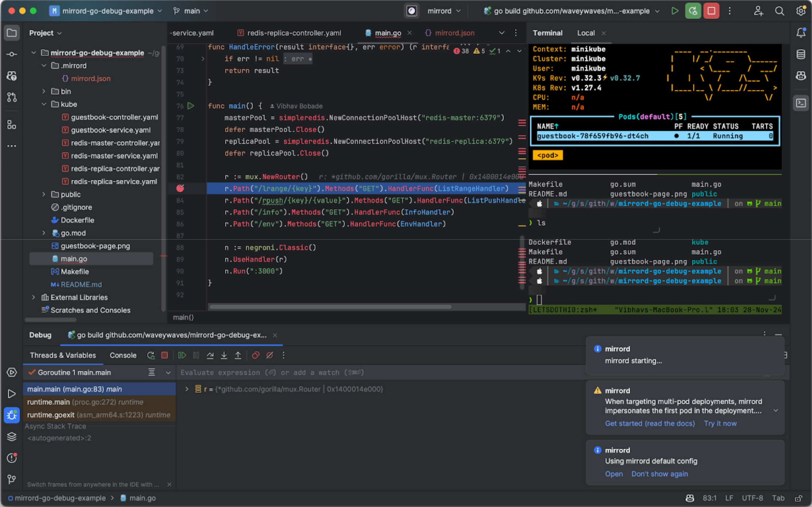Click 'Get started (read the docs)' link
This screenshot has width=812, height=507.
pyautogui.click(x=650, y=423)
